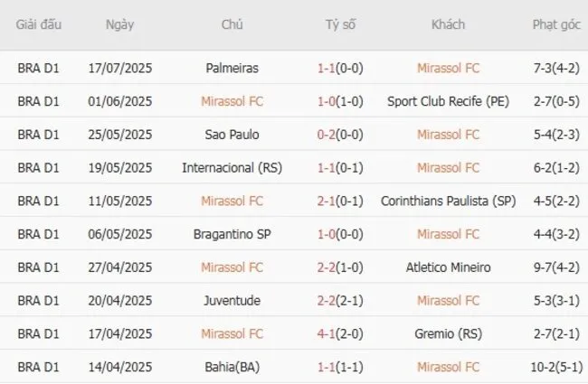Select the 9-7(4-2) corner stat

point(556,267)
